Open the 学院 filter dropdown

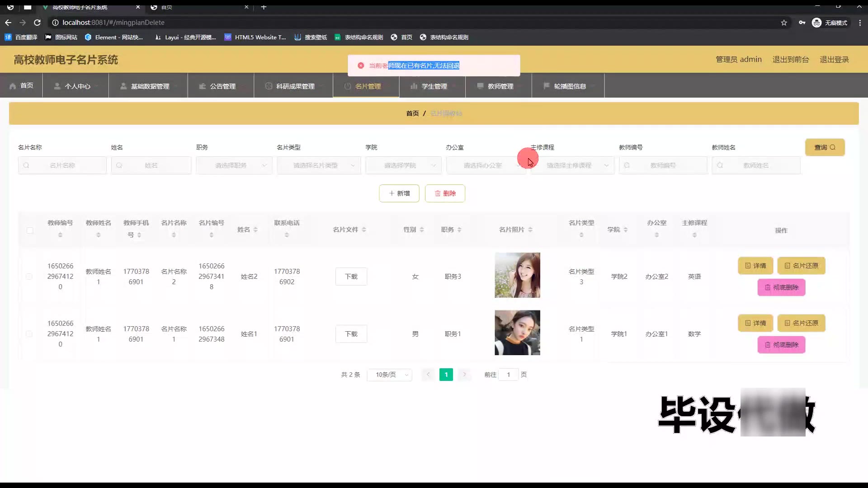[403, 165]
